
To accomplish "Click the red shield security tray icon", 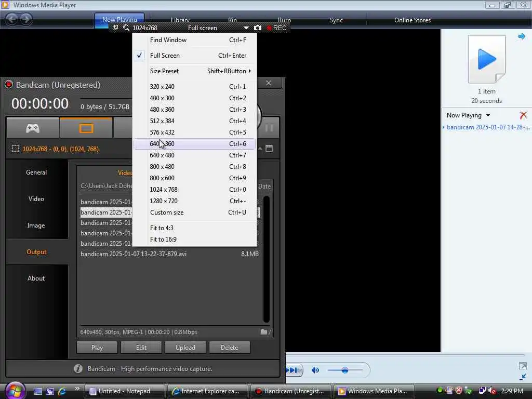I will [458, 391].
